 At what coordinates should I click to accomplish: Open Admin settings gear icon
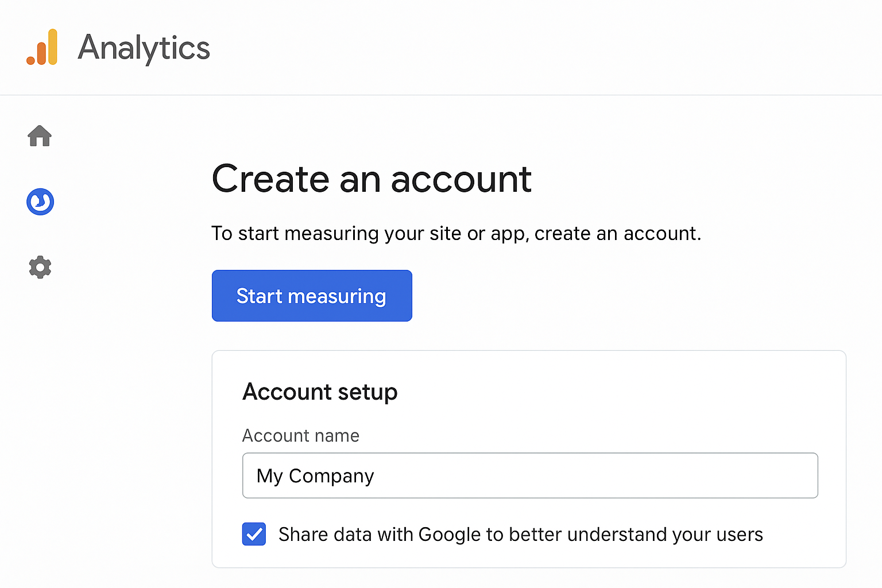(40, 268)
